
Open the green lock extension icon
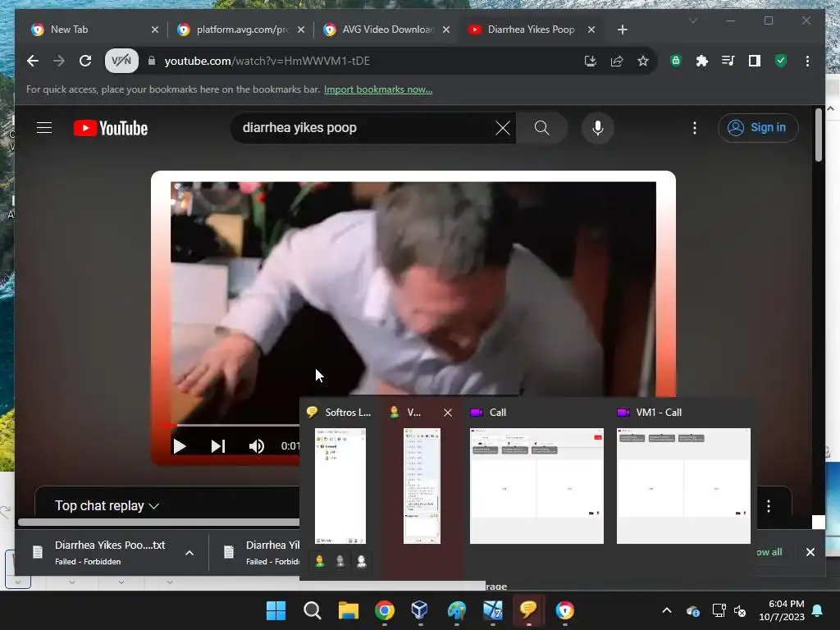676,61
